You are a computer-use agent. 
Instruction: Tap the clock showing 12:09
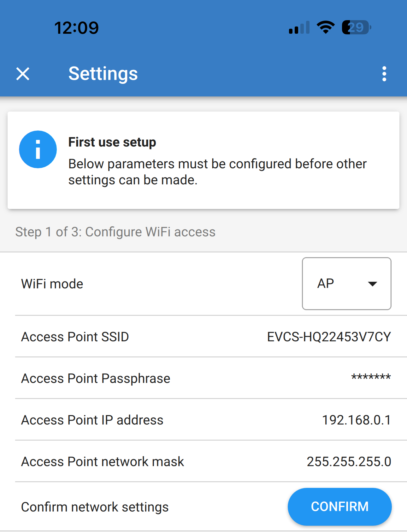pyautogui.click(x=77, y=27)
